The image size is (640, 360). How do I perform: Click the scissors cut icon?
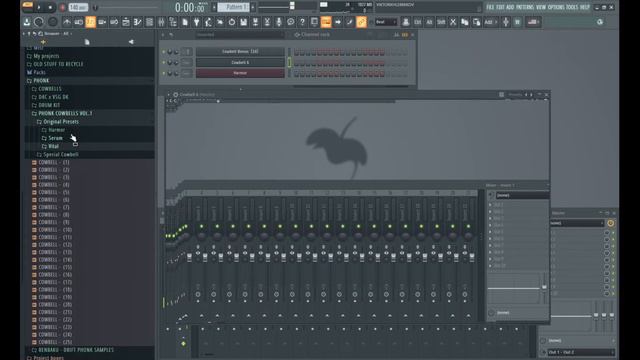(453, 22)
